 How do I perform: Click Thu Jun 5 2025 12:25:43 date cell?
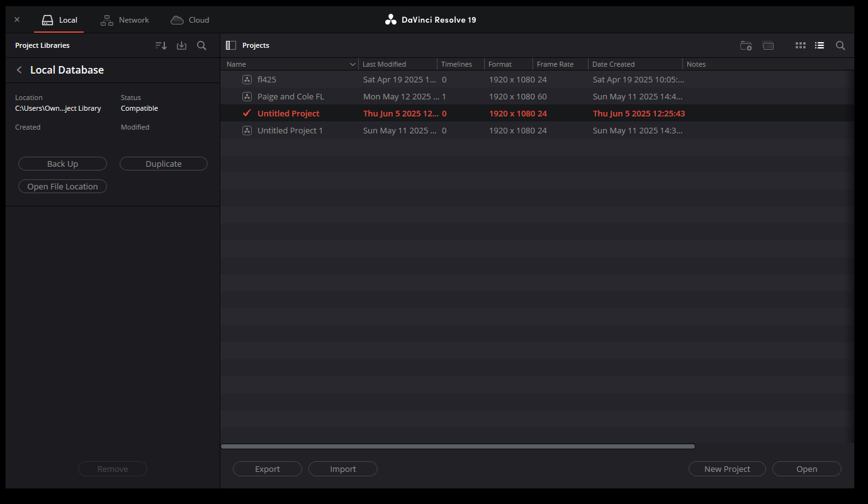639,113
